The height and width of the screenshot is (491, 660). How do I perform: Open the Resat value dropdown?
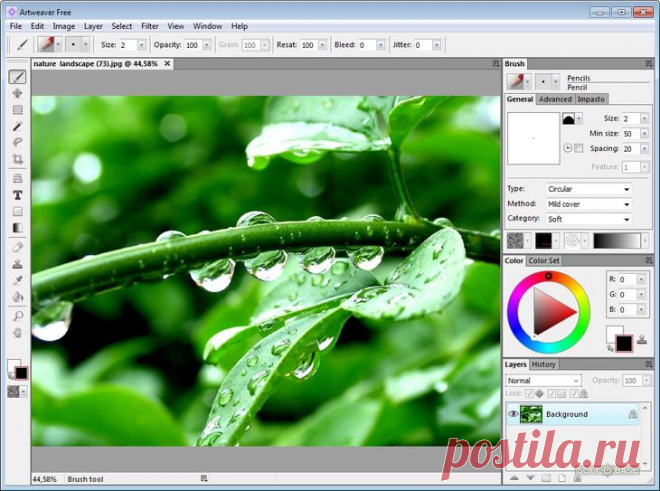322,45
